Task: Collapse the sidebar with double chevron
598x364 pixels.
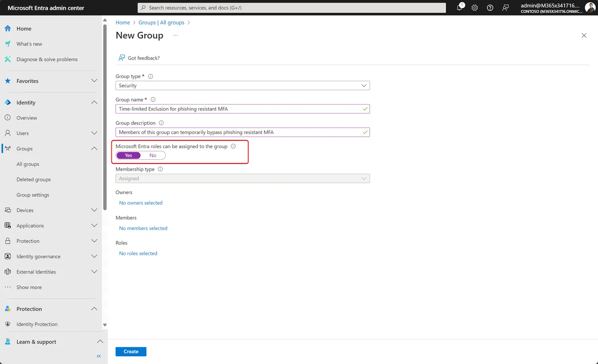Action: coord(99,356)
